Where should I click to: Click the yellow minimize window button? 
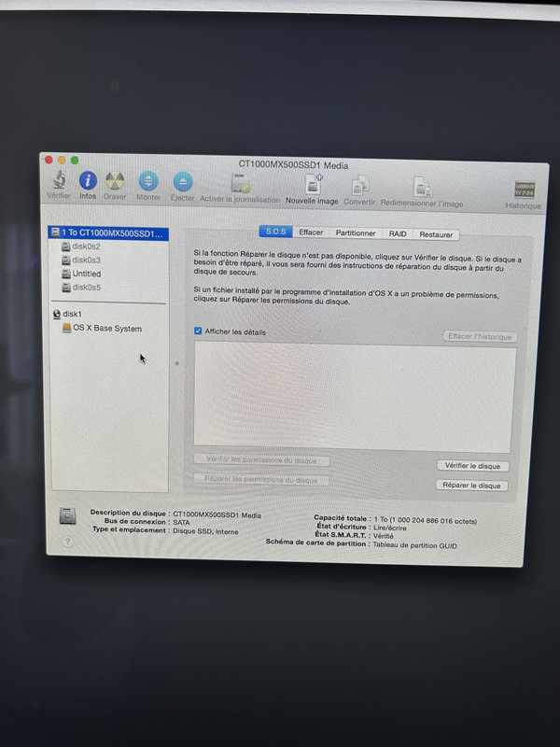pos(62,160)
